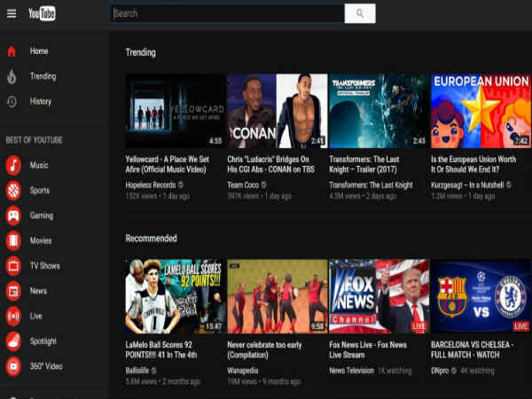Select Sports category label

click(40, 191)
